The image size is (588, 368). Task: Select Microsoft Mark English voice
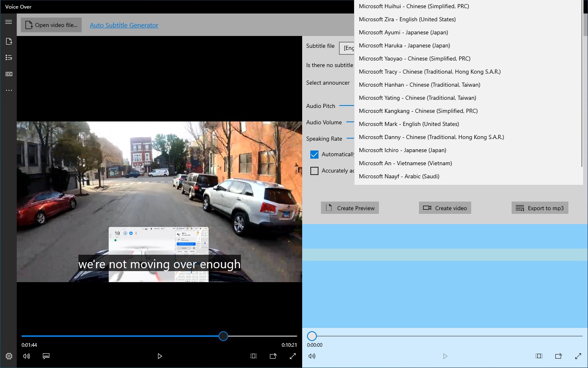(468, 124)
